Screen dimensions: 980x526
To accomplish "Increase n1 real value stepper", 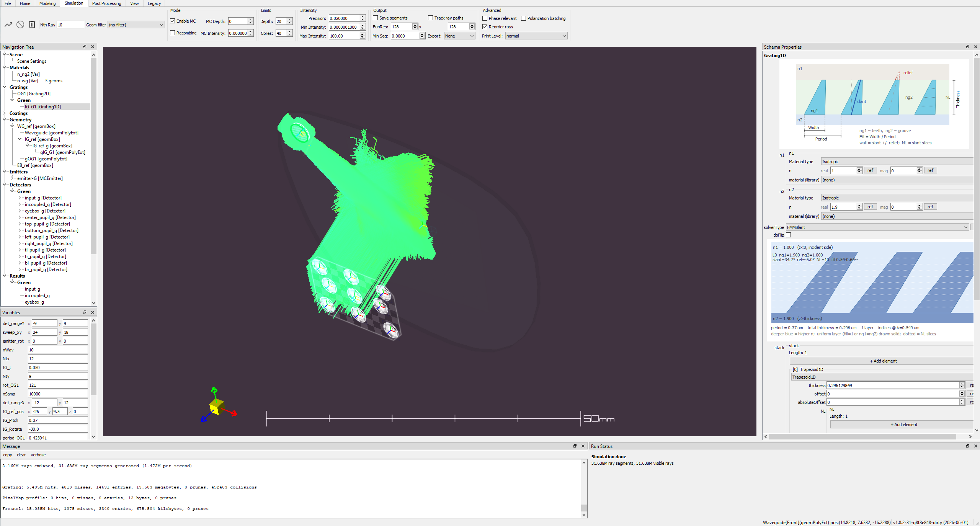I will [859, 169].
